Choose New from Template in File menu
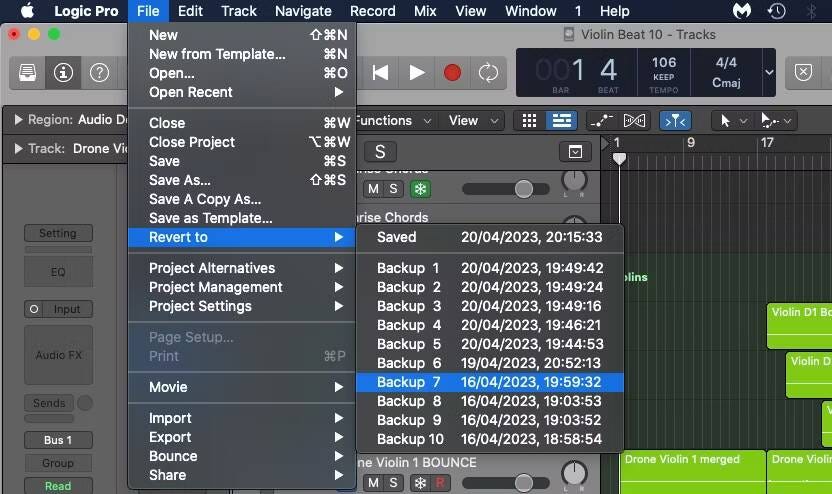The width and height of the screenshot is (832, 494). [x=242, y=54]
